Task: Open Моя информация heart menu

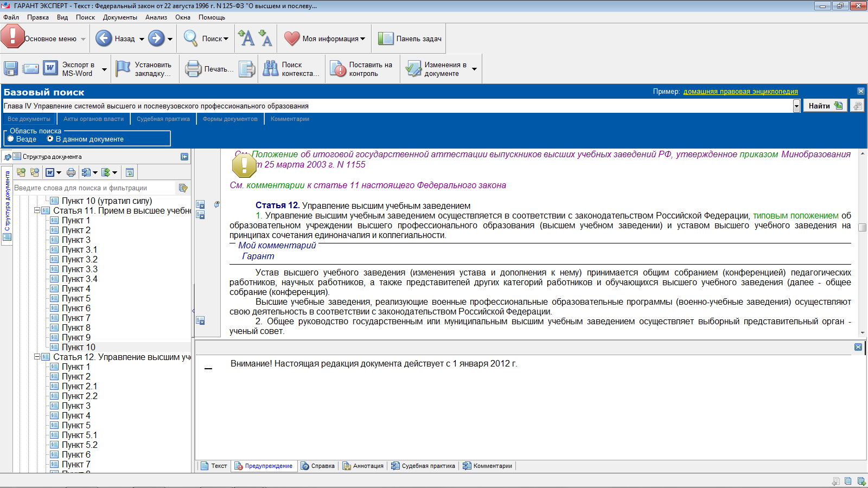Action: point(324,38)
